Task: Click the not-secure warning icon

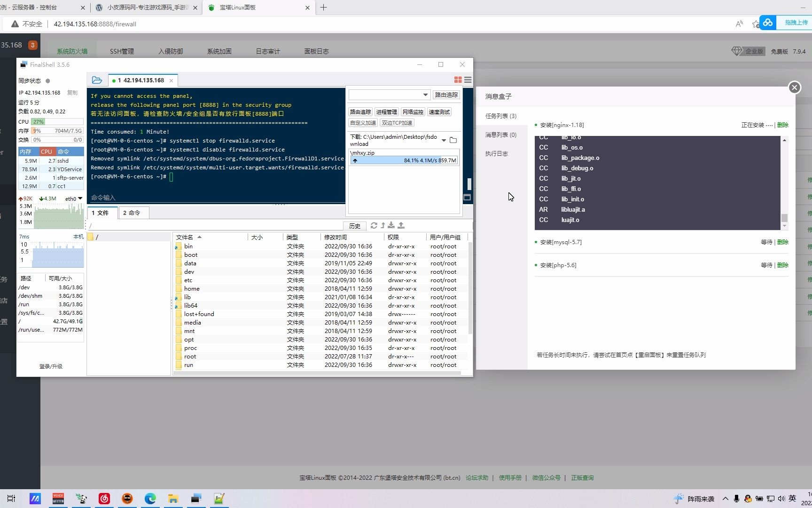Action: [15, 24]
